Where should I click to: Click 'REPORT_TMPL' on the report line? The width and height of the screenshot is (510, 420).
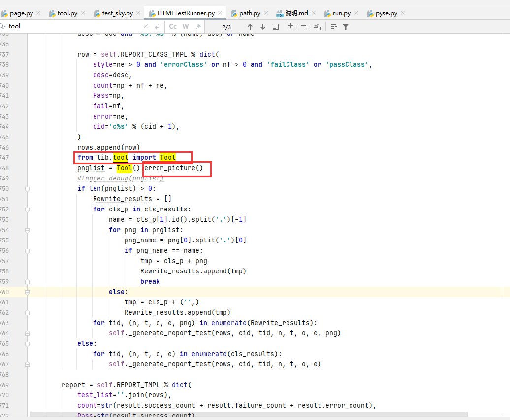point(138,385)
